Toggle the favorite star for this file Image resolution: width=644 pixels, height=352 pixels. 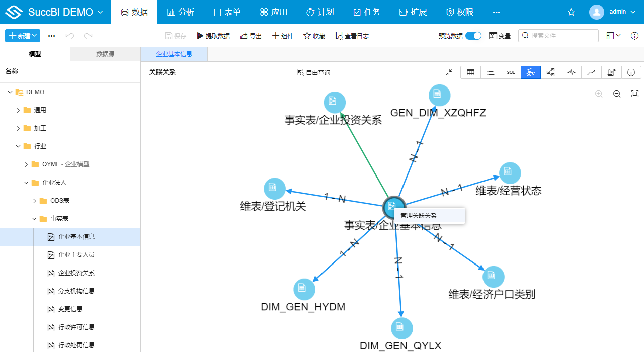(571, 12)
